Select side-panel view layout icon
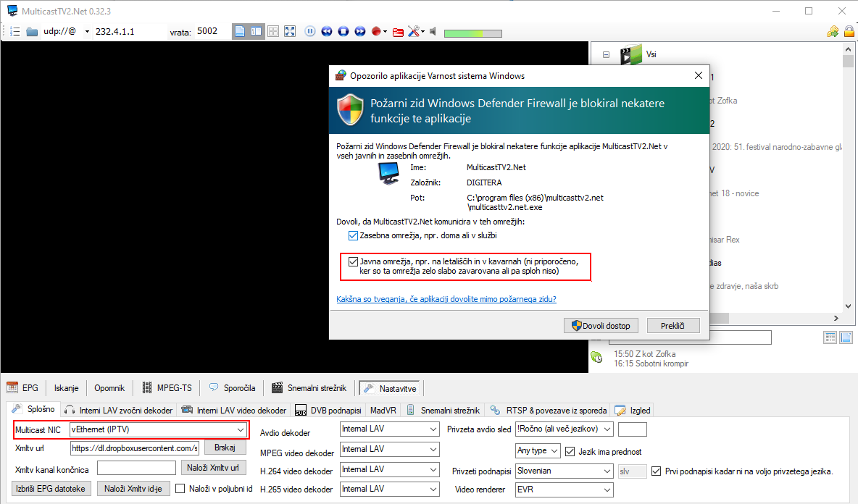This screenshot has width=858, height=504. point(256,31)
